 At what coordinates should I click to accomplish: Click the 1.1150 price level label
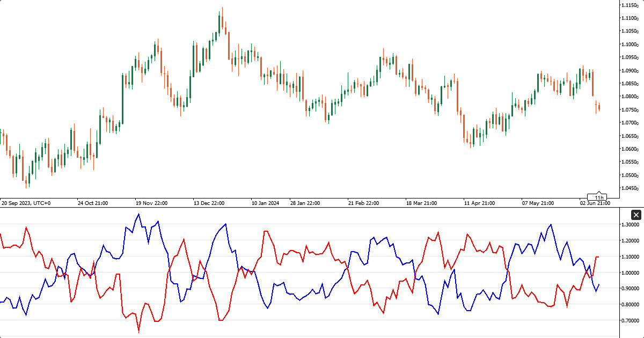coord(630,5)
